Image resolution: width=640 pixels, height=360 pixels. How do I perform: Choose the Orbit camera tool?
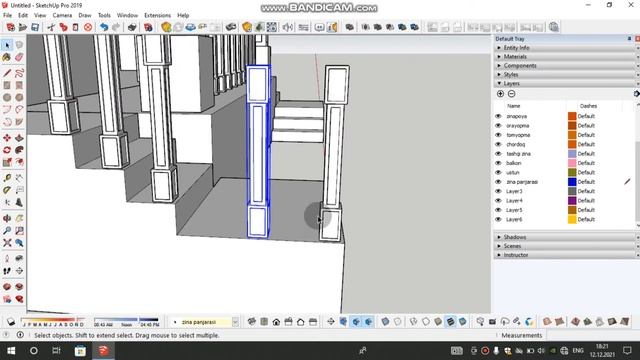pyautogui.click(x=7, y=218)
